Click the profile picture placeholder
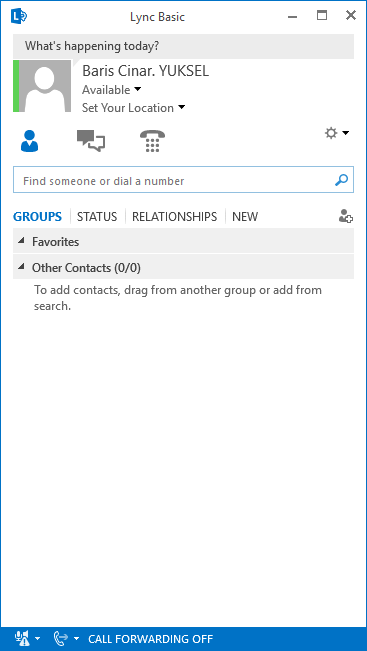 pos(45,86)
